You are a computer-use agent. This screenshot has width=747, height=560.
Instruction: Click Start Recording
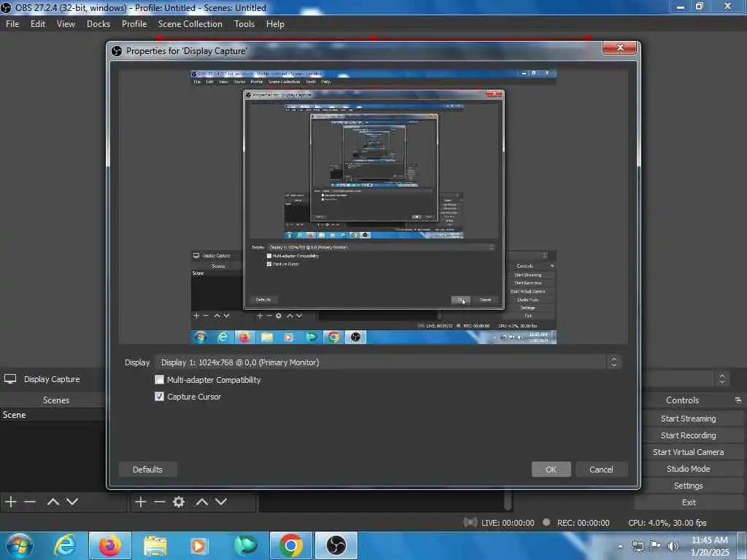coord(689,435)
